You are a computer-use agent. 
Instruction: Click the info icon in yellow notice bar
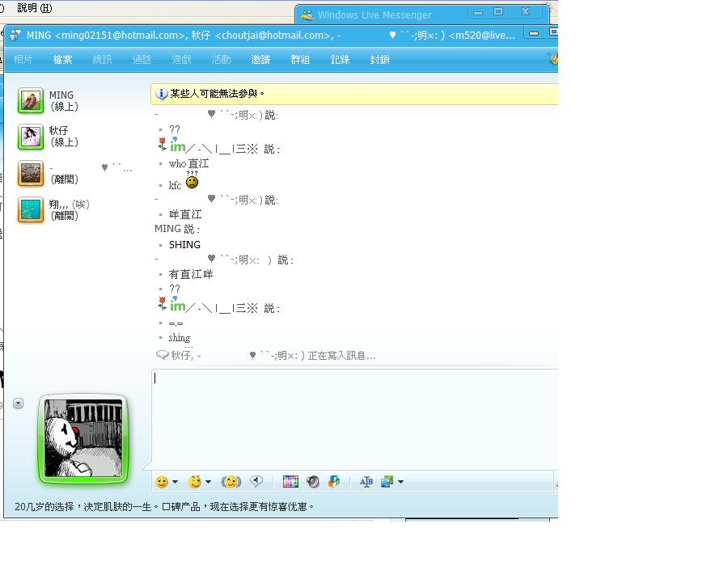[161, 94]
